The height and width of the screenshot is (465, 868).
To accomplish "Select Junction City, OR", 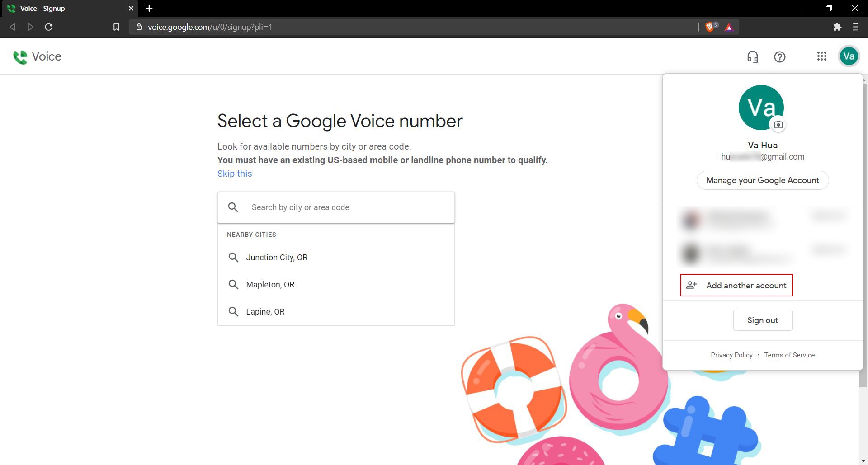I will coord(336,258).
